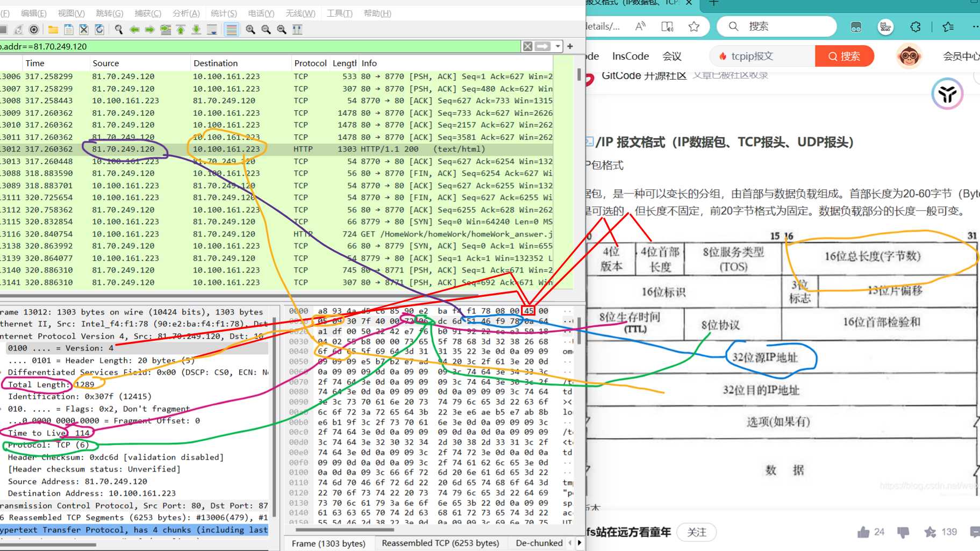Select packet 13088 FIN, ACK row
The height and width of the screenshot is (551, 980).
(x=276, y=173)
